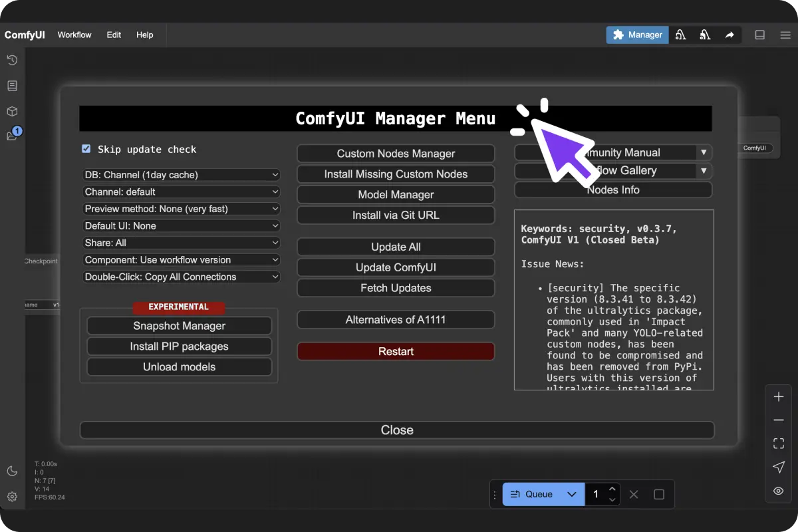This screenshot has height=532, width=798.
Task: Open the DB Channel cache dropdown
Action: click(x=181, y=174)
